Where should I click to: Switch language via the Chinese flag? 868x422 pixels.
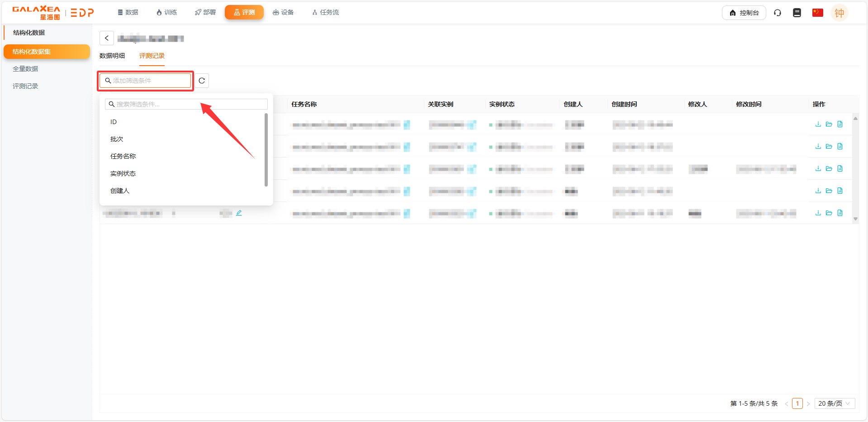[817, 13]
